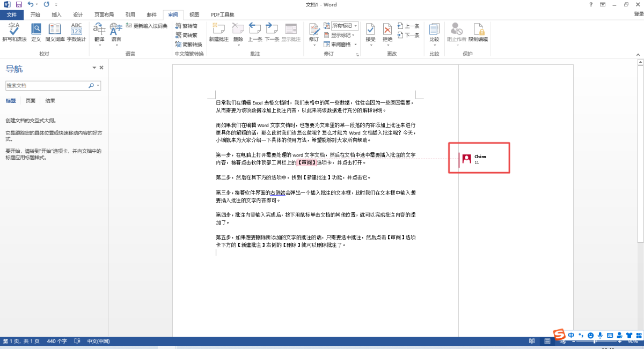Click the zoom slider in status bar
The image size is (644, 349).
point(593,341)
